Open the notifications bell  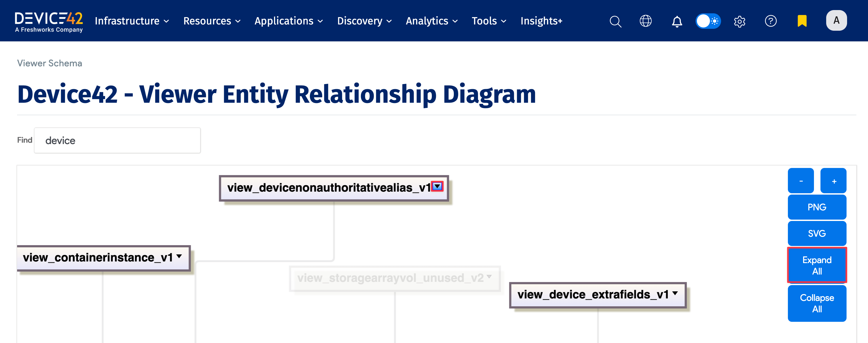click(677, 21)
